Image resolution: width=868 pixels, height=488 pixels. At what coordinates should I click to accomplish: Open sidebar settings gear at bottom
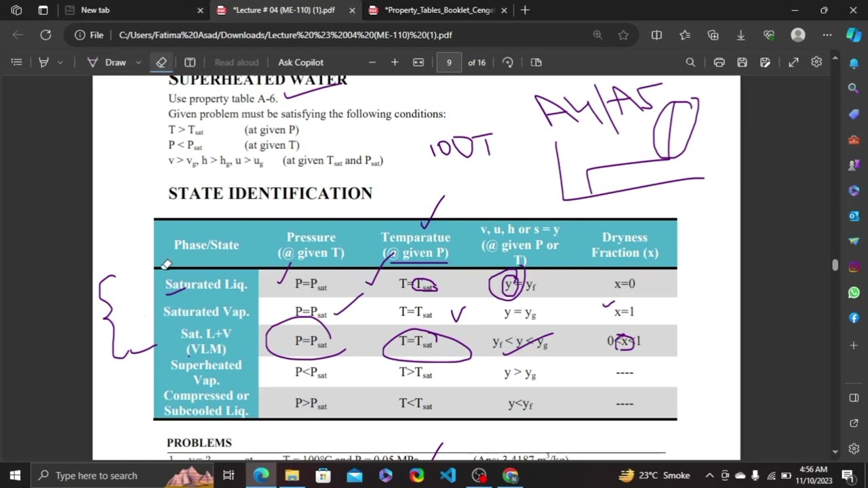[854, 449]
